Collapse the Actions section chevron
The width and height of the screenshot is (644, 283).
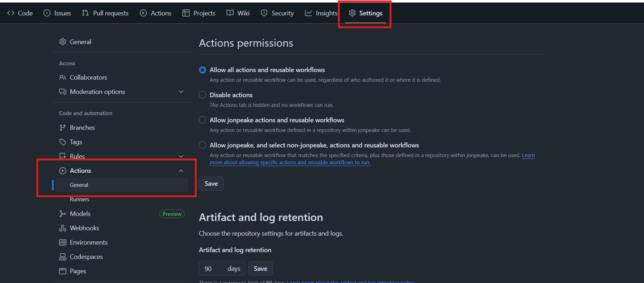181,171
